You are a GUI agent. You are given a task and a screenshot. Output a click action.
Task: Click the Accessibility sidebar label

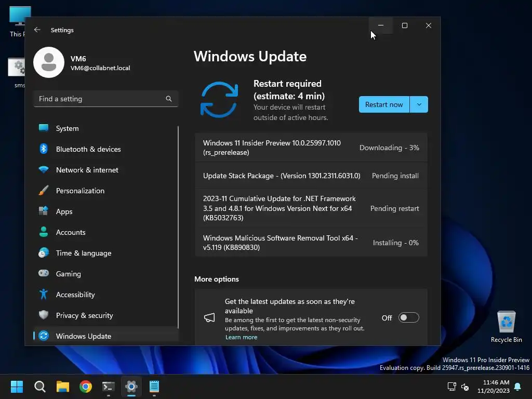[75, 295]
